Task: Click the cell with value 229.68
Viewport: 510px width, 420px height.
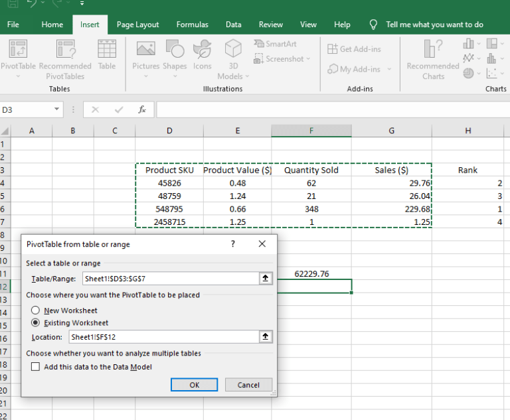Action: (392, 209)
